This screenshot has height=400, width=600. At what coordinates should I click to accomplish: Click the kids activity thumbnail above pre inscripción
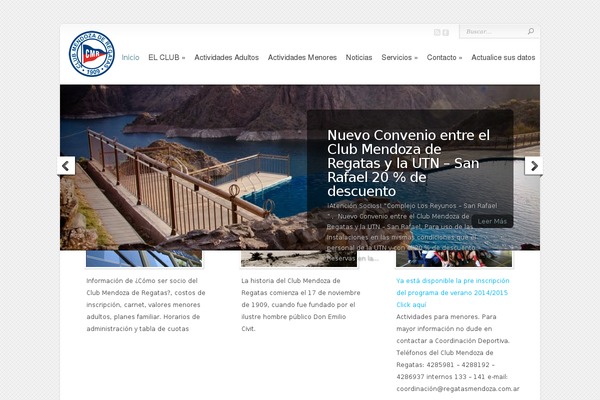(x=454, y=259)
